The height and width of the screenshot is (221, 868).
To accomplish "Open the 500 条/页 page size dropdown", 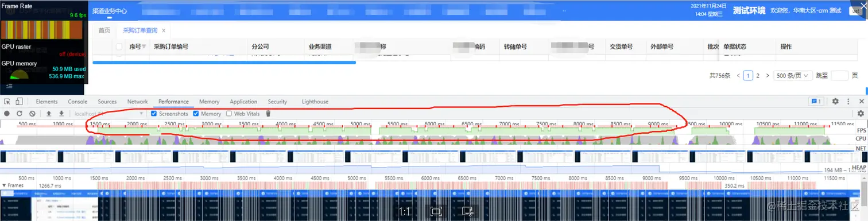I will tap(793, 75).
